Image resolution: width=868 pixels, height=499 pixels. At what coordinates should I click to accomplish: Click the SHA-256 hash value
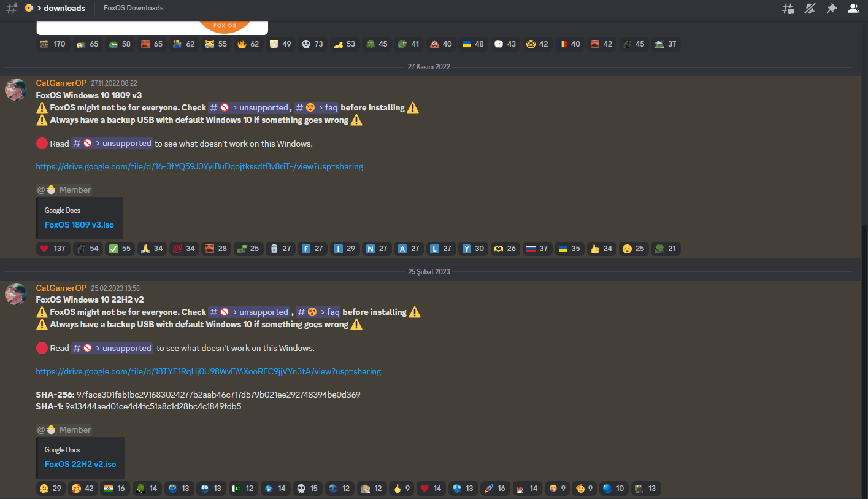pos(218,395)
